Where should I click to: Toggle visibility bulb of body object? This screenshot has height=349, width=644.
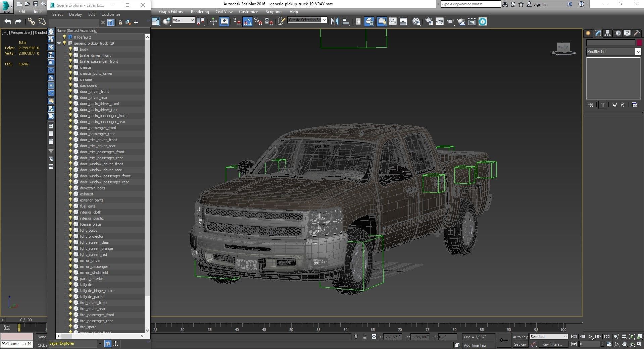pos(70,49)
